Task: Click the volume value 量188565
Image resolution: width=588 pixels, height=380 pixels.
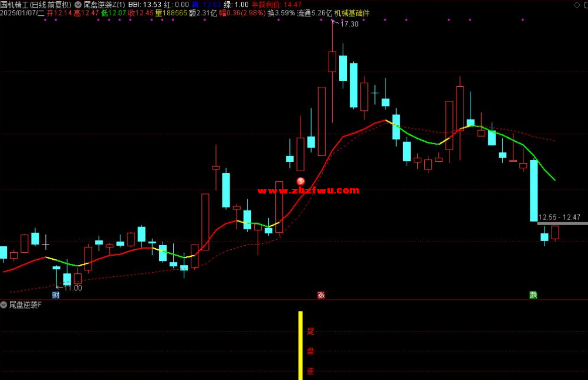Action: (171, 13)
